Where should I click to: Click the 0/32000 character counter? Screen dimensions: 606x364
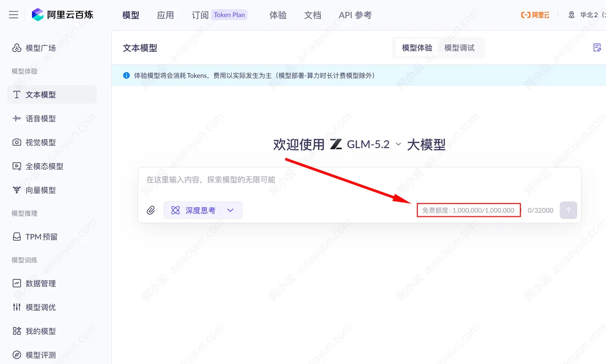pos(540,210)
